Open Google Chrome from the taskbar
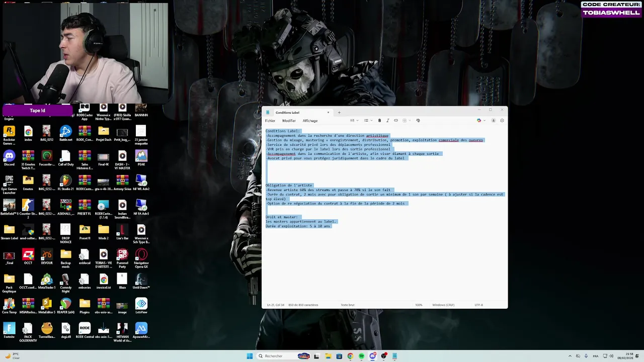This screenshot has height=362, width=644. click(350, 356)
